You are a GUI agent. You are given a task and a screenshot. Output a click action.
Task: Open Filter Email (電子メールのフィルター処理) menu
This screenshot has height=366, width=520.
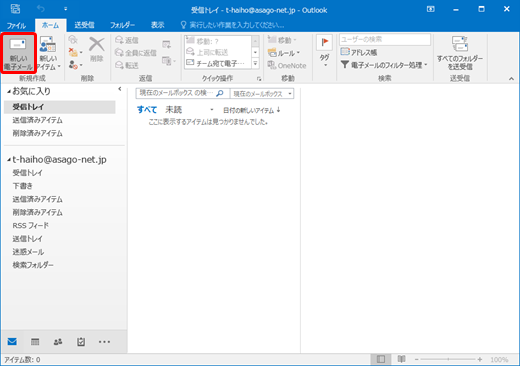coord(384,65)
